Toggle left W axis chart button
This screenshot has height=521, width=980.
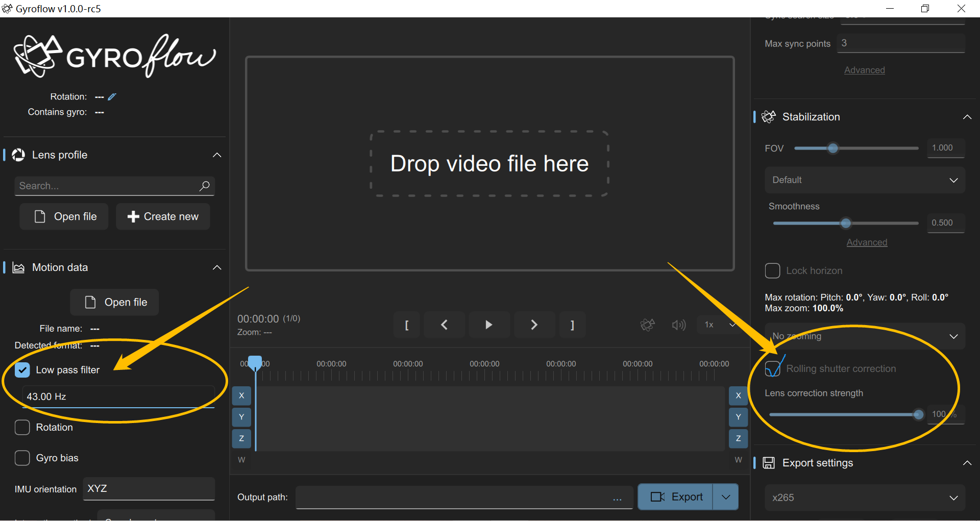click(x=241, y=460)
